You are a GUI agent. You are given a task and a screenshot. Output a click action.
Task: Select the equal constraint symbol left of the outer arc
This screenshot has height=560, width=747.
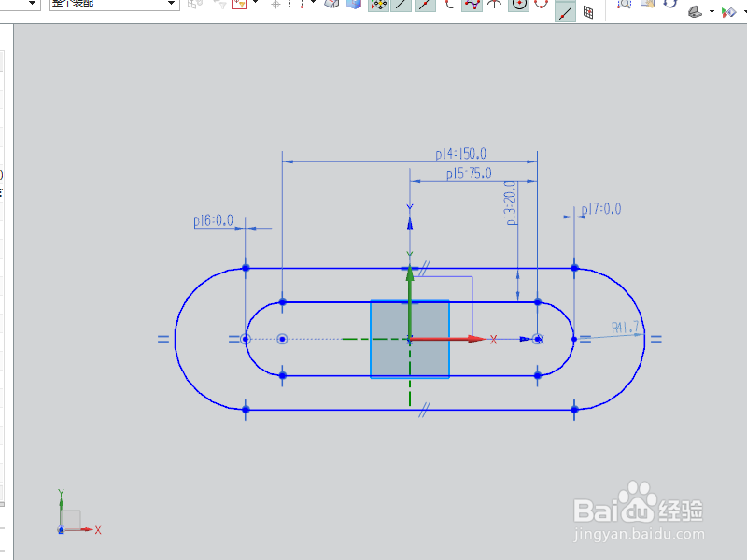[x=162, y=339]
